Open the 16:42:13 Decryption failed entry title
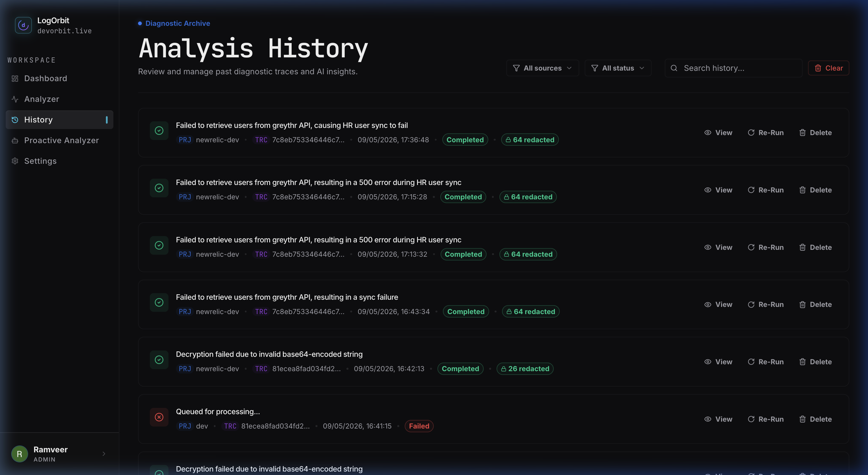 pos(269,354)
